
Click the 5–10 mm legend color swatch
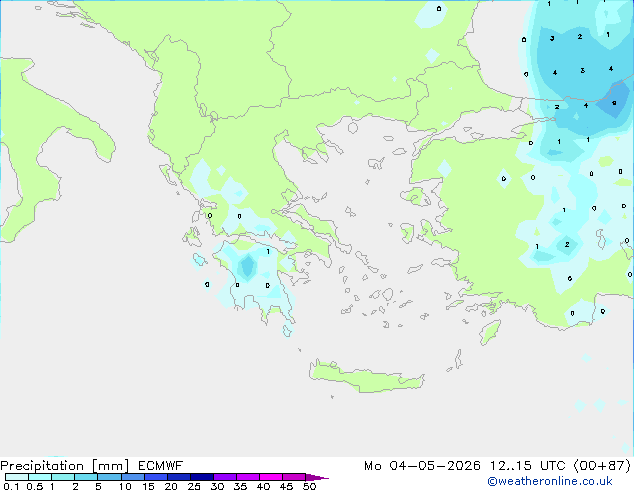tap(109, 477)
